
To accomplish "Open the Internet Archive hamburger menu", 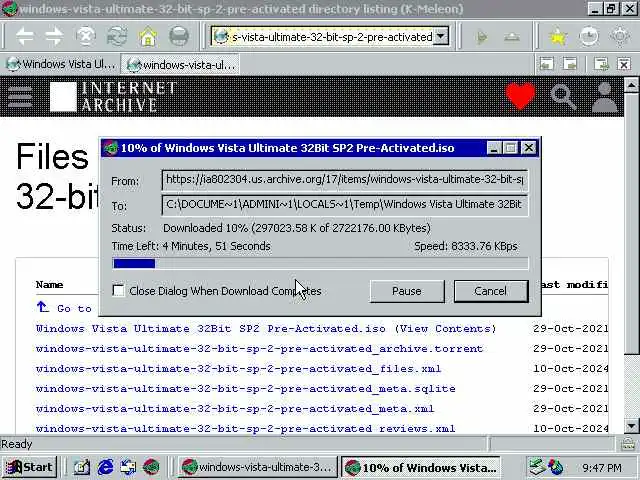I will tap(20, 97).
